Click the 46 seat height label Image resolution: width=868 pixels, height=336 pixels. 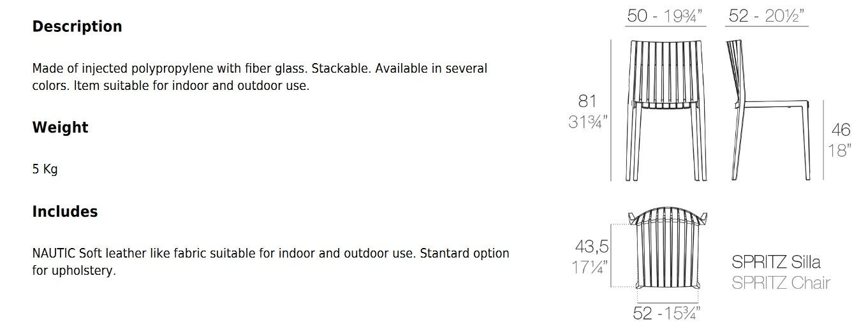pyautogui.click(x=841, y=130)
